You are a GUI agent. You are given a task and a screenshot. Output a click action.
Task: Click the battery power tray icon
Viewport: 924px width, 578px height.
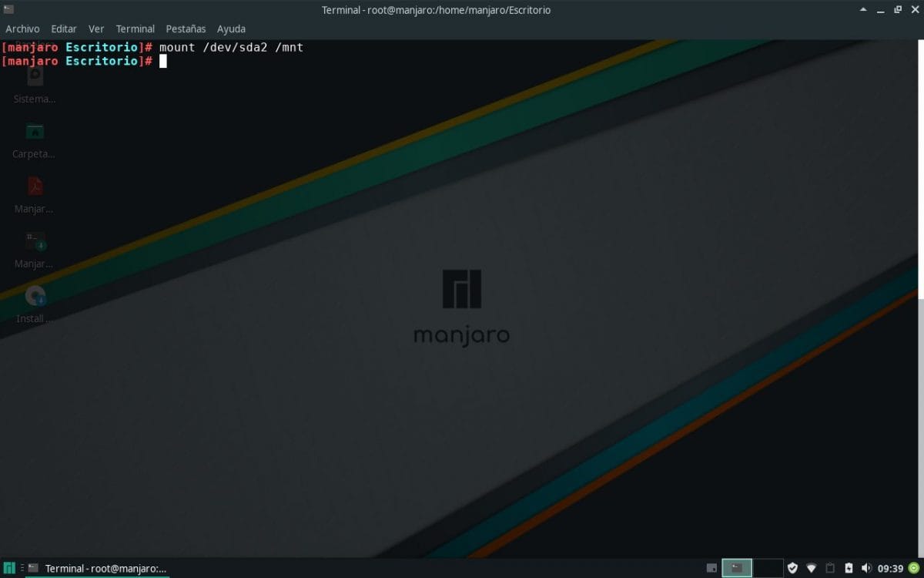coord(849,569)
